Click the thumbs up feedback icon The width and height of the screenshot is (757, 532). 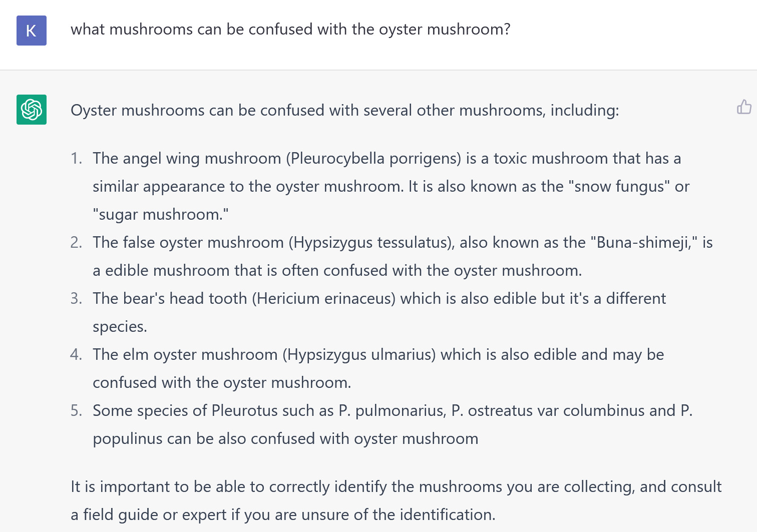click(x=744, y=107)
